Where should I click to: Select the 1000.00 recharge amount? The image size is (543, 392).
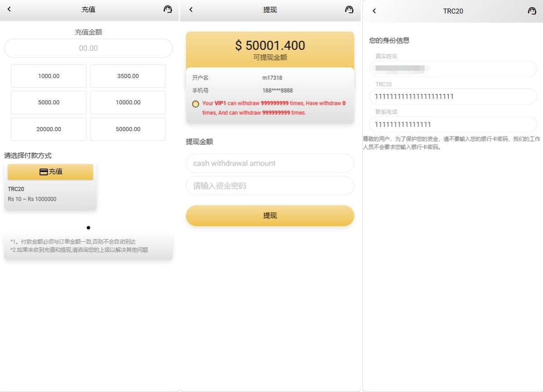49,76
